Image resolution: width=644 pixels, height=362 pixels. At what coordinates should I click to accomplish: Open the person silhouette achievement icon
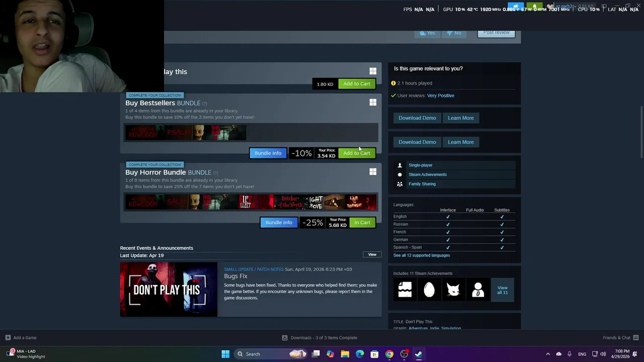pos(478,290)
